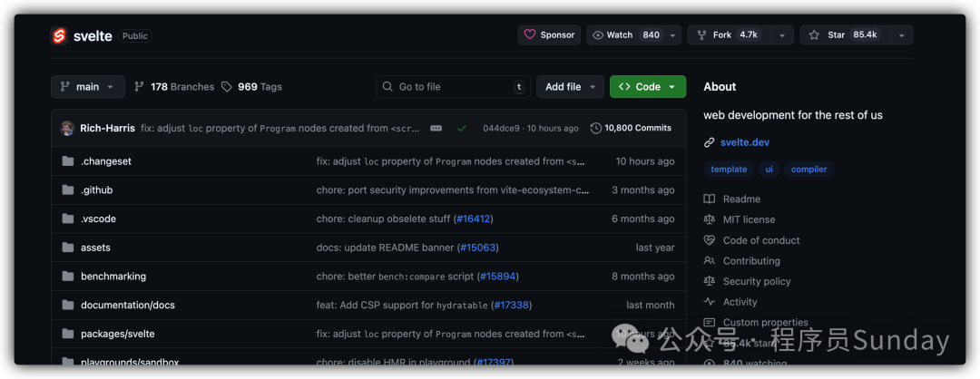Open the green Code dropdown

tap(647, 87)
